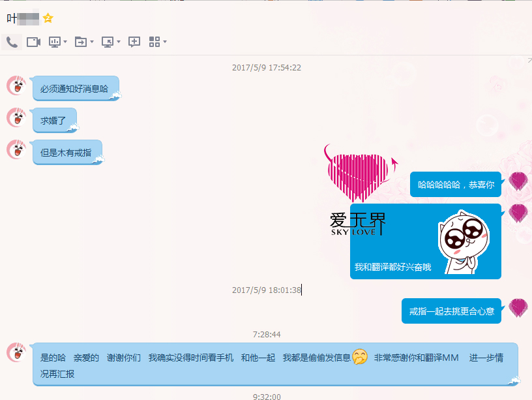Expand the dropdown arrow beside the remote desktop icon
The height and width of the screenshot is (400, 532).
click(x=119, y=42)
